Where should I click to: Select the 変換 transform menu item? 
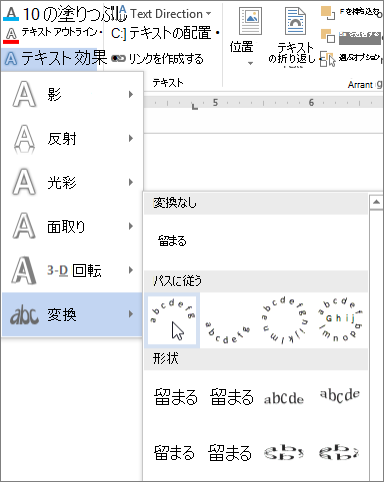point(72,314)
